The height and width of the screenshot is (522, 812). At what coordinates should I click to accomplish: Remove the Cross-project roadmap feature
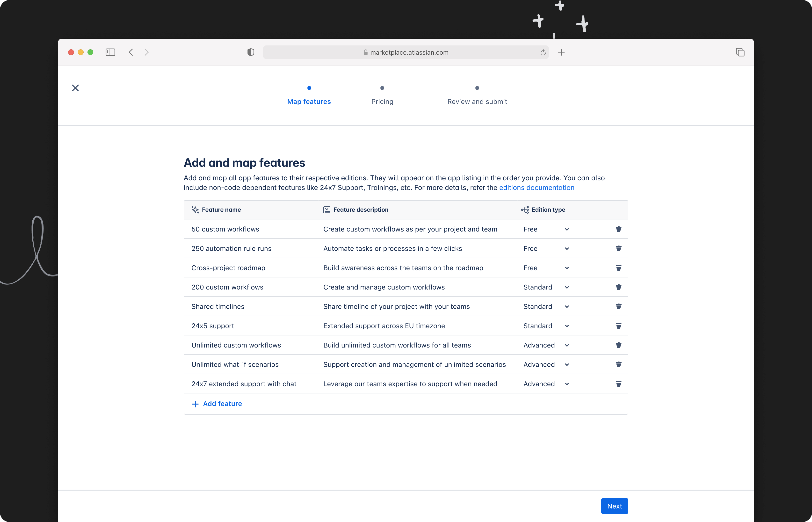click(618, 268)
